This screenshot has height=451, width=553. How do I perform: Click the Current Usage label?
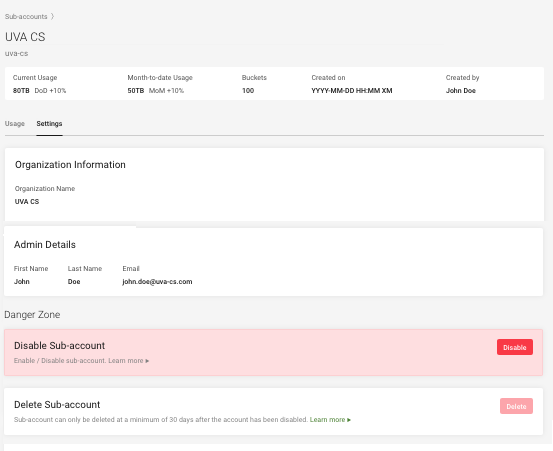35,78
